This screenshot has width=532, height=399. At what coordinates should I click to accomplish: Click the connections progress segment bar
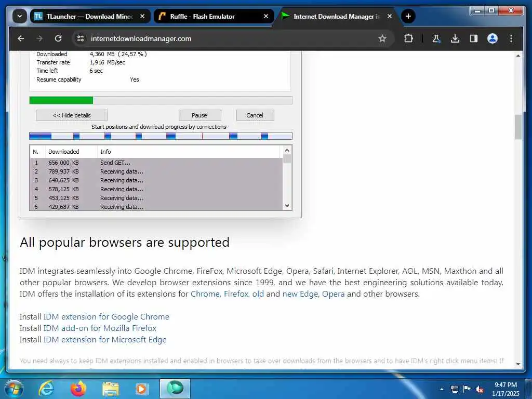click(x=161, y=136)
